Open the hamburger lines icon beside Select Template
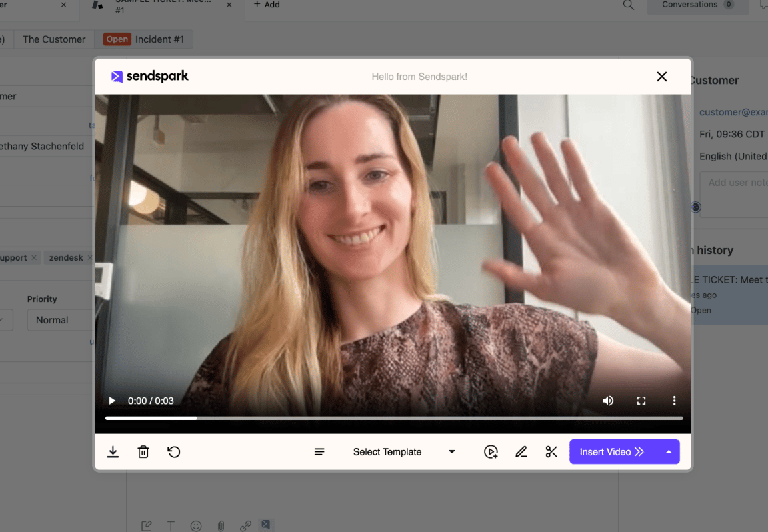Viewport: 768px width, 532px height. click(x=319, y=451)
